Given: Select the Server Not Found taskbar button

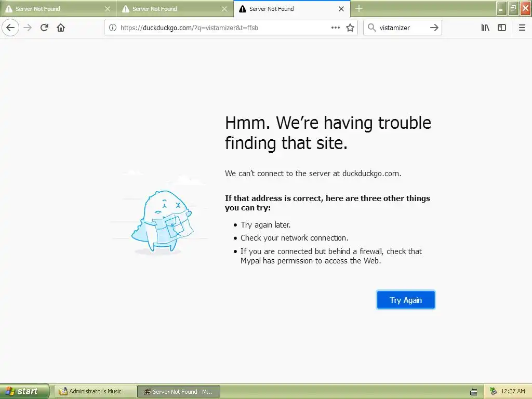Looking at the screenshot, I should point(179,392).
